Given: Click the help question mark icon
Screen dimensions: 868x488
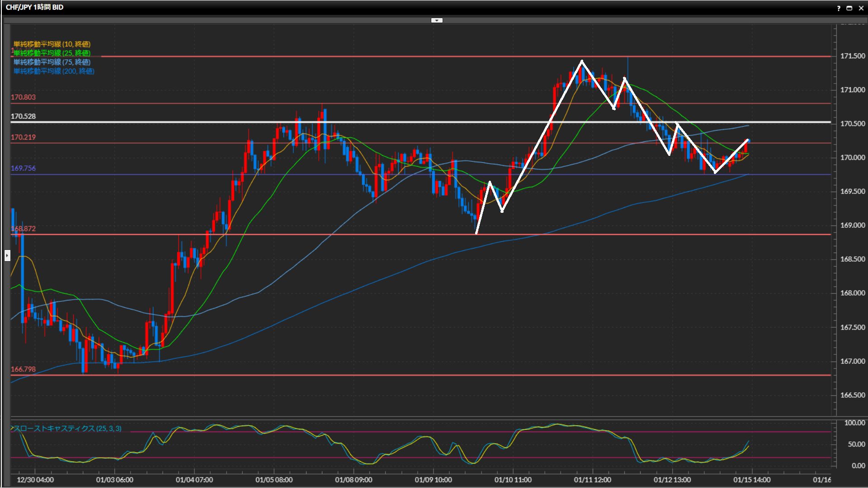Looking at the screenshot, I should (839, 8).
